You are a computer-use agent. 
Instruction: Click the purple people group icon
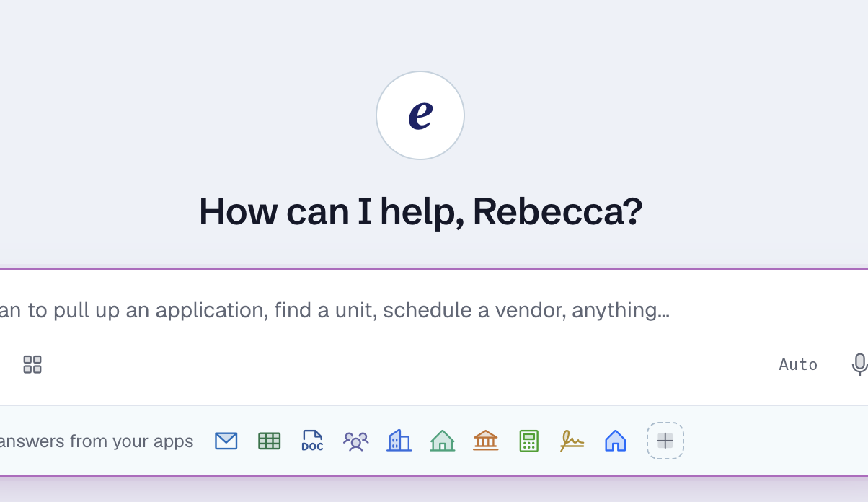click(x=356, y=441)
